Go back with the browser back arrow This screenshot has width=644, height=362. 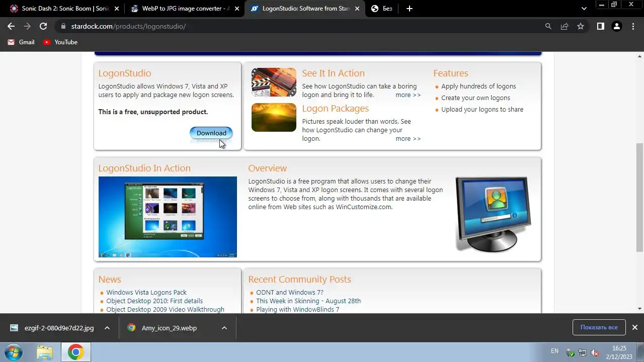[11, 26]
